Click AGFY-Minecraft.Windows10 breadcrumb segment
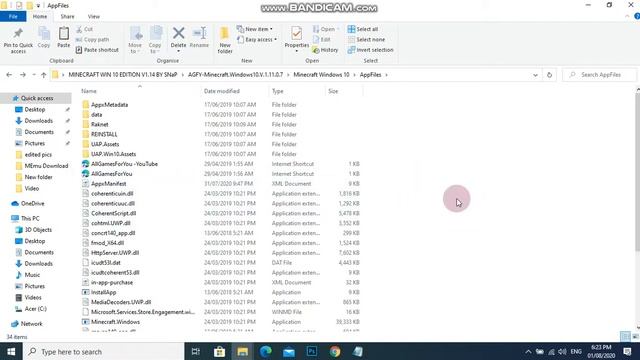 coord(236,75)
